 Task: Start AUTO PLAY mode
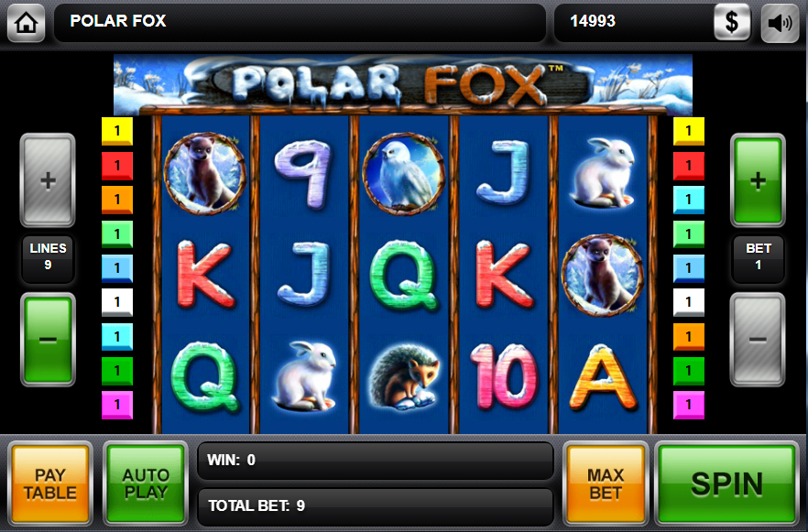pos(146,483)
